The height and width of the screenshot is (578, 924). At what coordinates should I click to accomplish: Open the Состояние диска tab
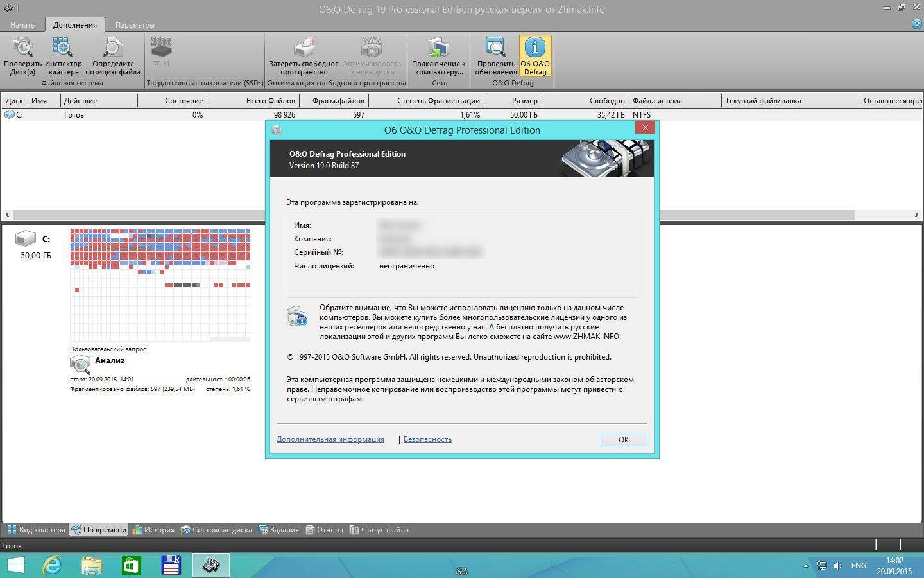(x=216, y=530)
